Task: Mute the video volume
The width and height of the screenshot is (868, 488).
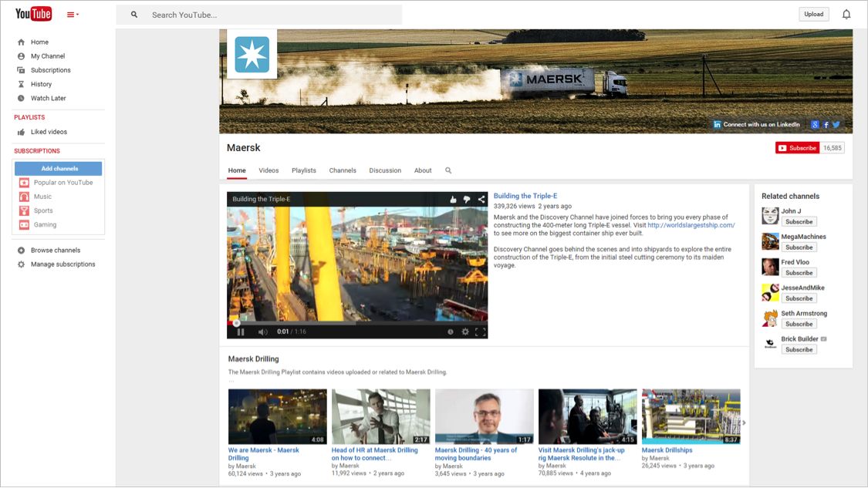Action: pyautogui.click(x=262, y=332)
